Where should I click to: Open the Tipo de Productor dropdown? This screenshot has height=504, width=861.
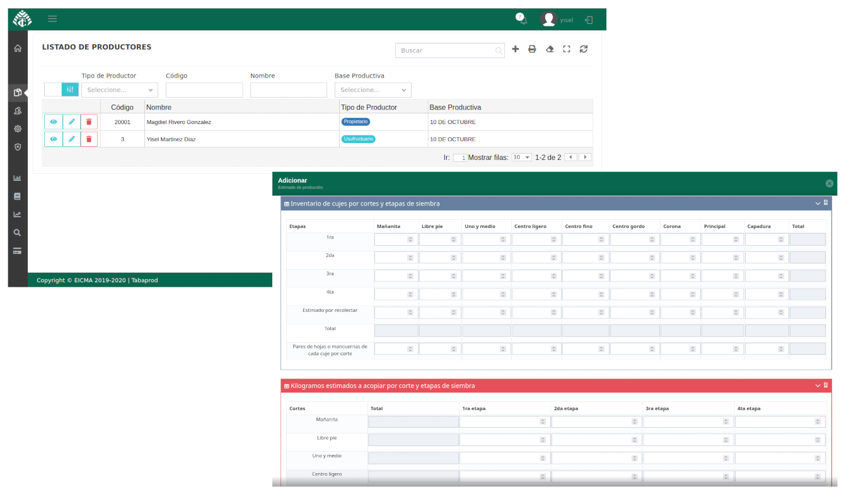[x=119, y=90]
